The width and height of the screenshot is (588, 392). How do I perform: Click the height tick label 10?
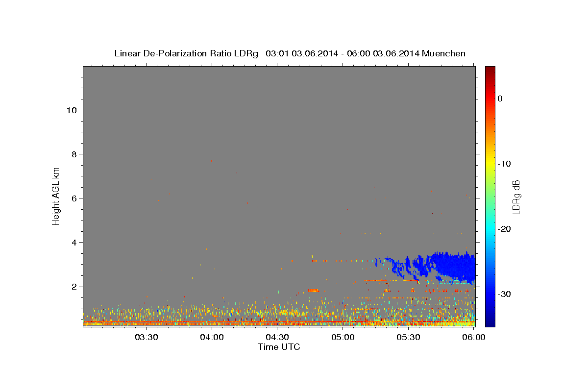[x=71, y=110]
